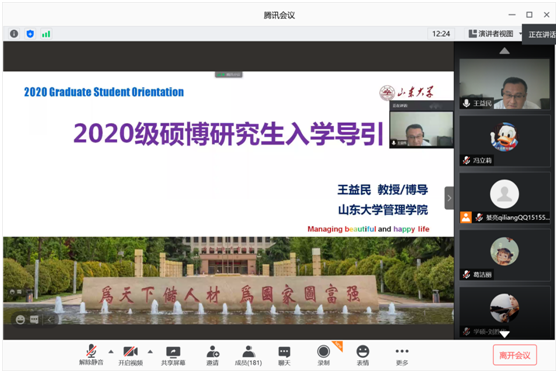Start recording with the 录制 button
The width and height of the screenshot is (558, 373).
tap(323, 356)
